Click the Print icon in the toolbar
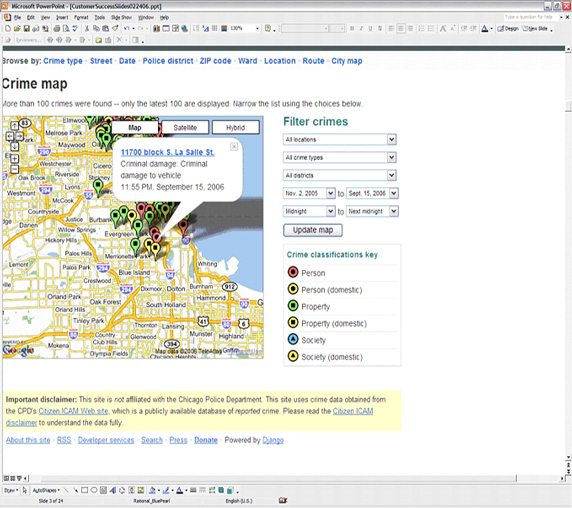This screenshot has height=508, width=572. [57, 28]
